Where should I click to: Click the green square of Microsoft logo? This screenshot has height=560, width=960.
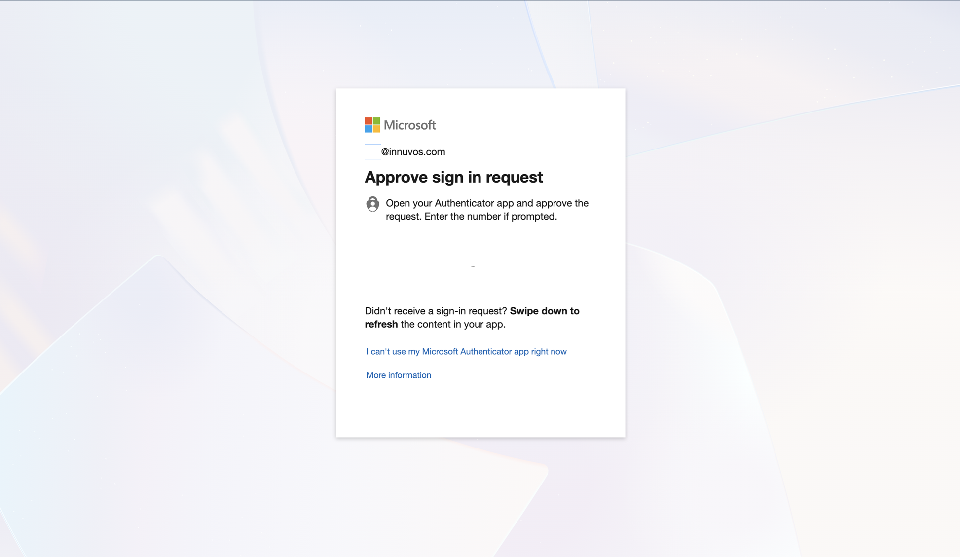376,121
